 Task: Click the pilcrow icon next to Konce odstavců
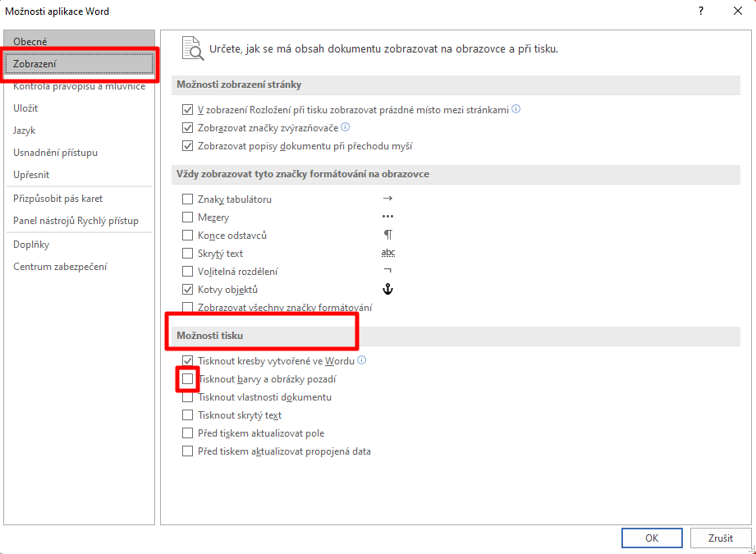click(387, 235)
